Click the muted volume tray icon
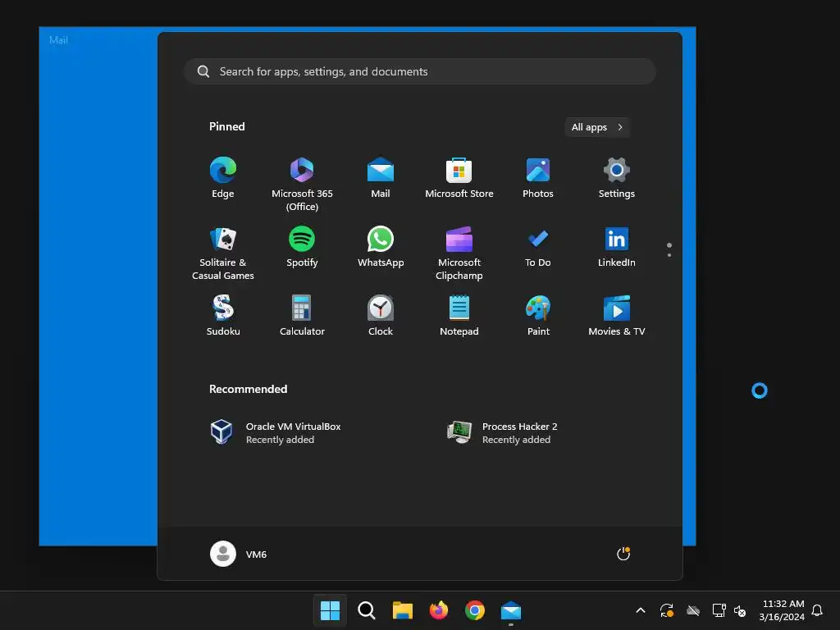The width and height of the screenshot is (840, 630). point(740,610)
